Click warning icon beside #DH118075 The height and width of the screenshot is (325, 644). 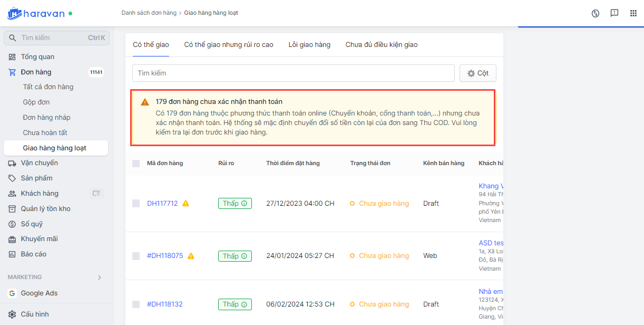point(191,256)
